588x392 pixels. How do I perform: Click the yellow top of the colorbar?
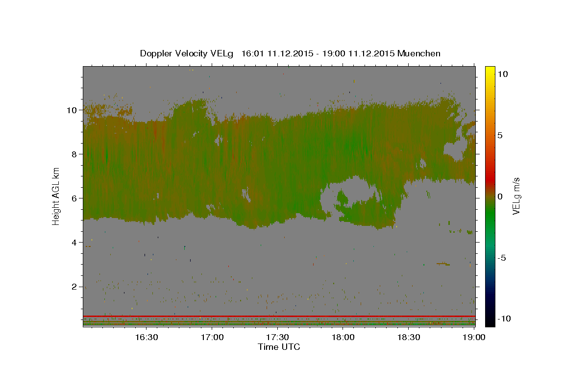(x=490, y=72)
